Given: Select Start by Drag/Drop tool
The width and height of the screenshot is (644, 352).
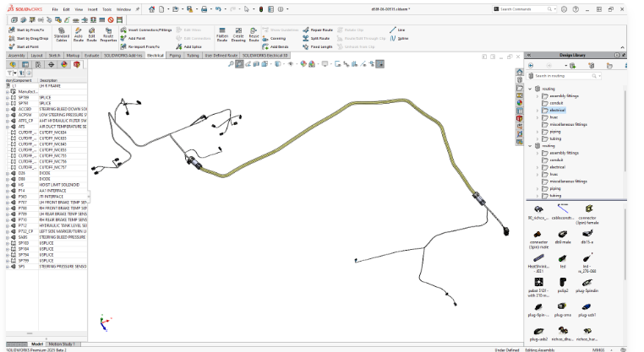Looking at the screenshot, I should (x=29, y=38).
